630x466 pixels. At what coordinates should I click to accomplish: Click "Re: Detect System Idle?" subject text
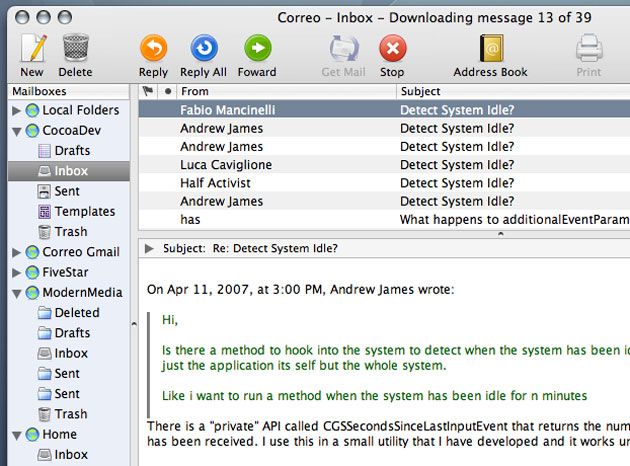(x=275, y=248)
